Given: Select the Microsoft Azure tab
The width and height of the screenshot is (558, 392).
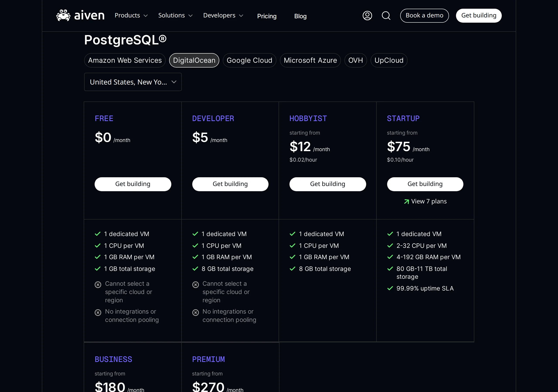Looking at the screenshot, I should (310, 60).
